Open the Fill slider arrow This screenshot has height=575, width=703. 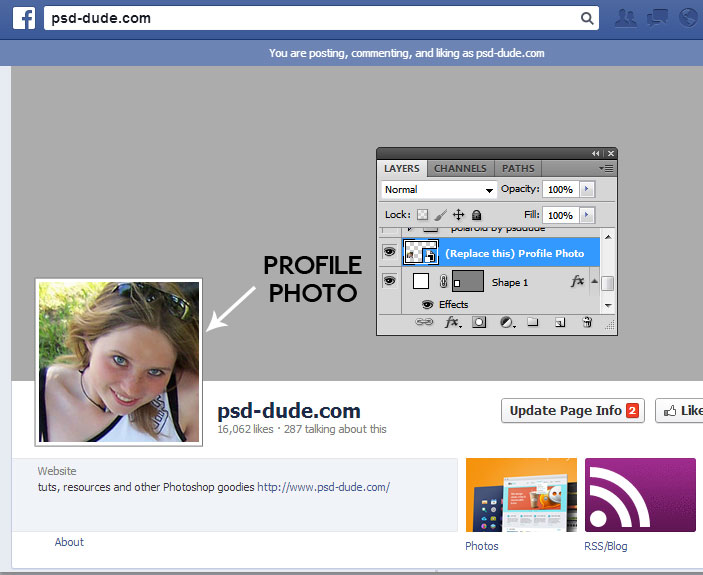586,215
